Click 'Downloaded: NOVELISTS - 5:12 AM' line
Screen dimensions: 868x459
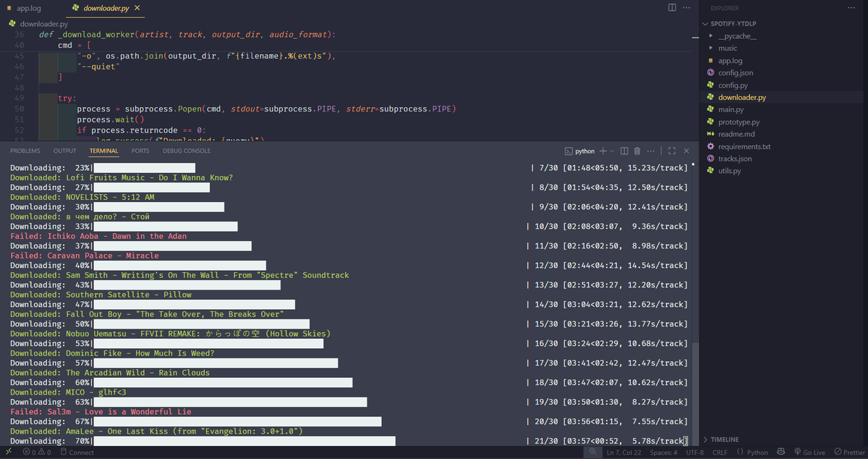pyautogui.click(x=82, y=197)
